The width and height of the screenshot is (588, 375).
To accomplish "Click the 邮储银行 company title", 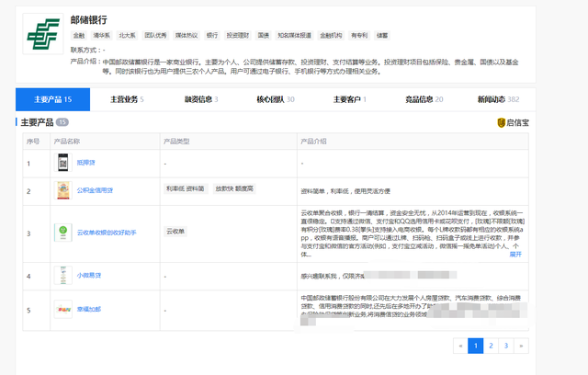I will tap(89, 20).
